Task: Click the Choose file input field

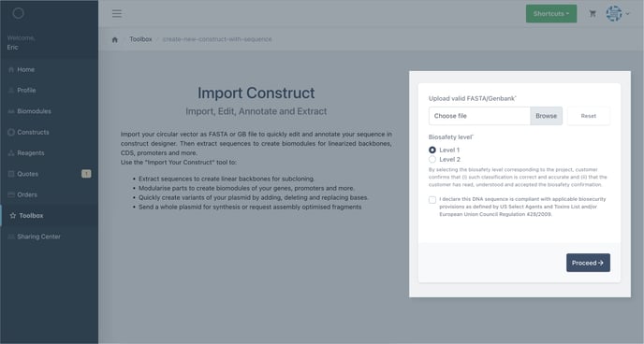Action: (479, 116)
